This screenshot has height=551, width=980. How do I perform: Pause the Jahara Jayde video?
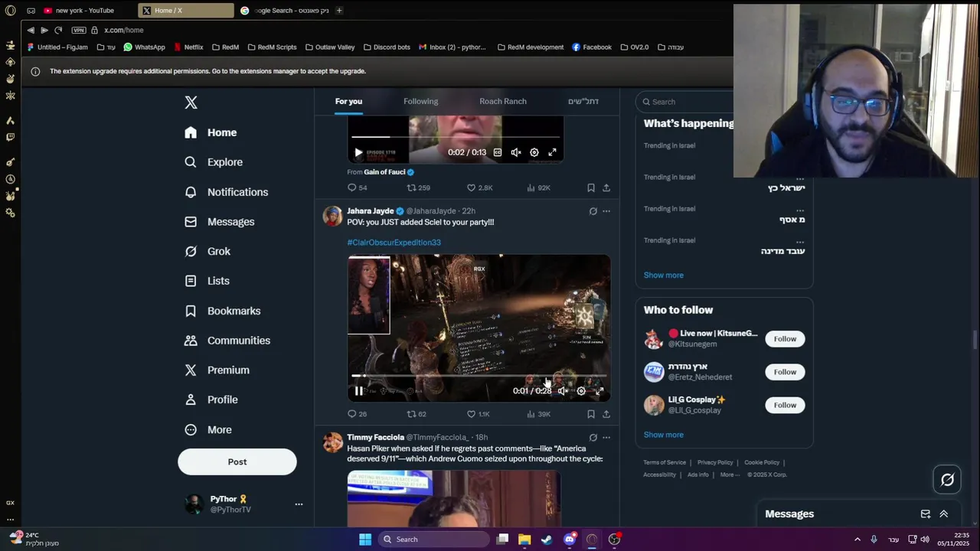(358, 391)
